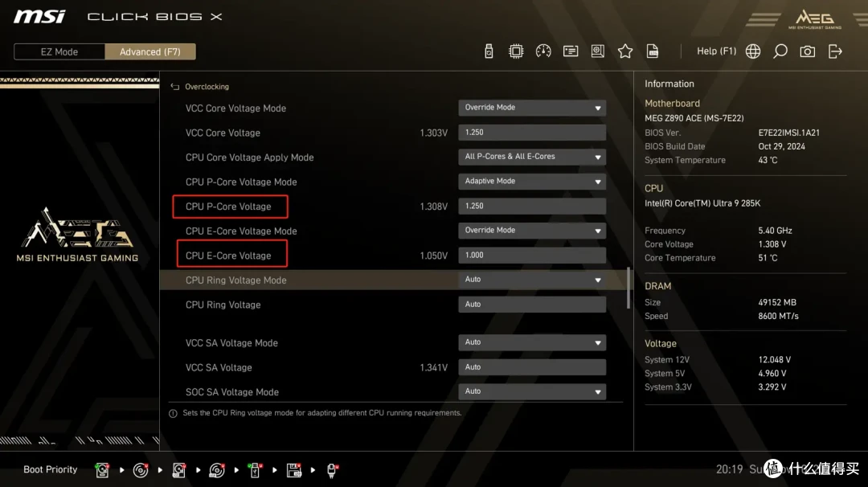
Task: Select CPU Ring Voltage label
Action: point(223,305)
